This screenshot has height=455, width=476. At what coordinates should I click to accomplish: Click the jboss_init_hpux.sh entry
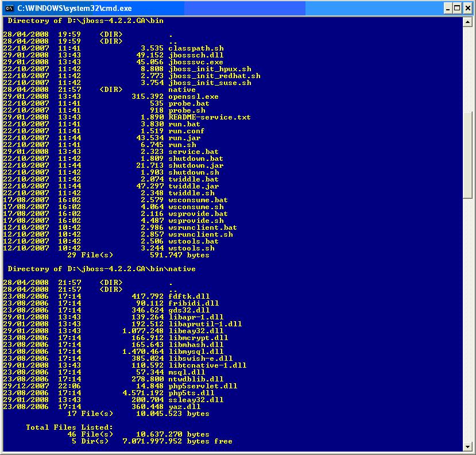[x=210, y=69]
